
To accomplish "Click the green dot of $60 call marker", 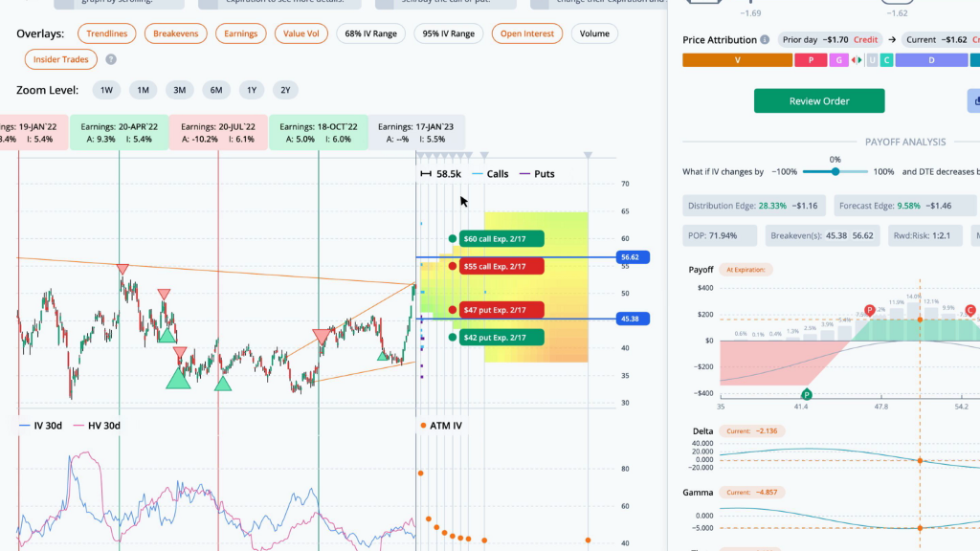I will click(453, 238).
